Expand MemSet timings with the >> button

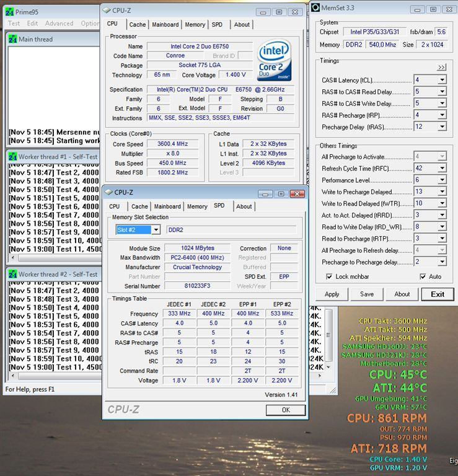pos(442,68)
